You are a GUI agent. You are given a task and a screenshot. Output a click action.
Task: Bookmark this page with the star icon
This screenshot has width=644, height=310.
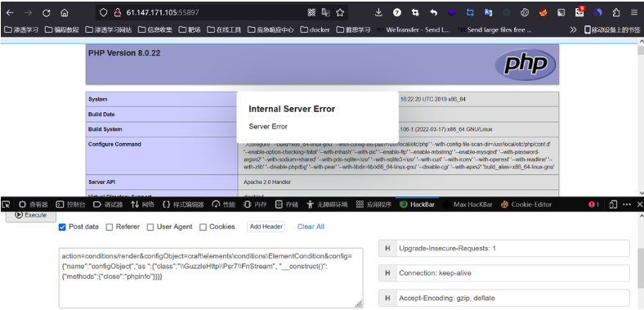(340, 13)
